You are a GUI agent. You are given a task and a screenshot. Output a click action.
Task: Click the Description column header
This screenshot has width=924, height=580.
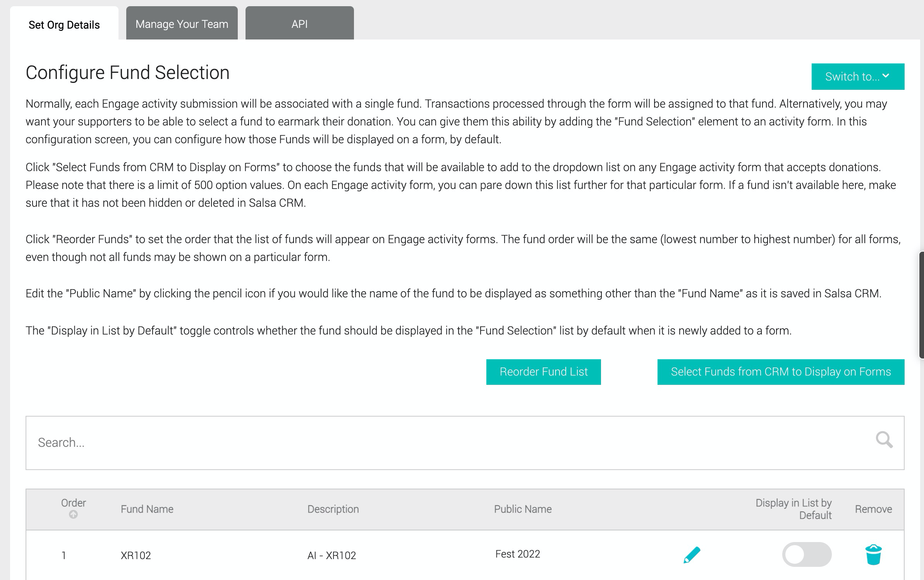pyautogui.click(x=333, y=509)
